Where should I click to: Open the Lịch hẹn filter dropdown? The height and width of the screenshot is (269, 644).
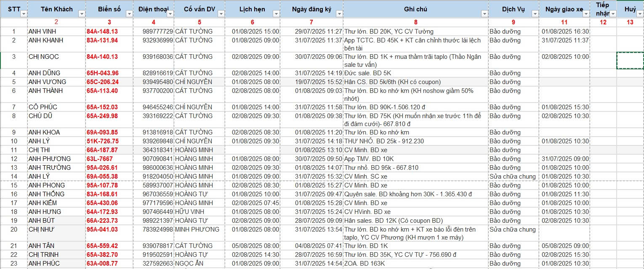tap(276, 14)
